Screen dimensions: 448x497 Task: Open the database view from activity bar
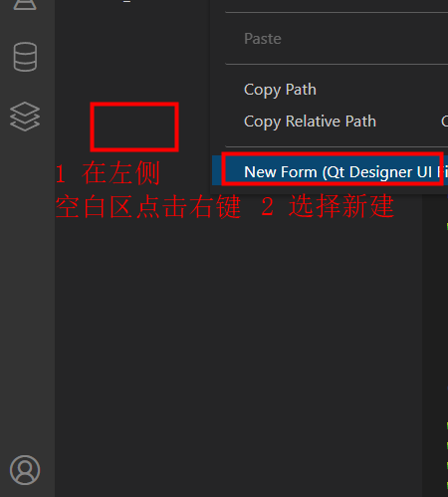(x=25, y=57)
